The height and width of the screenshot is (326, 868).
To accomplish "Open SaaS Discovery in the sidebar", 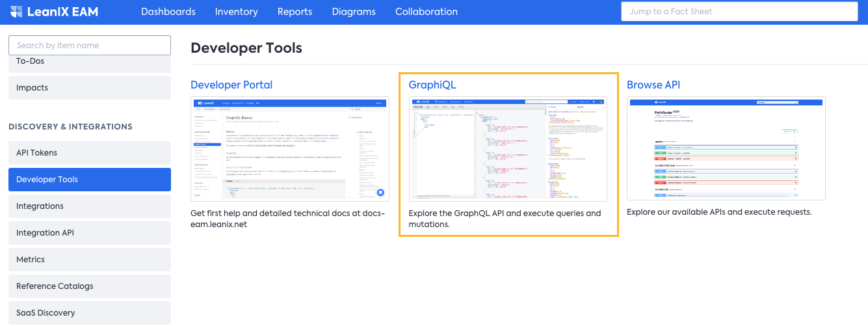I will pyautogui.click(x=90, y=313).
